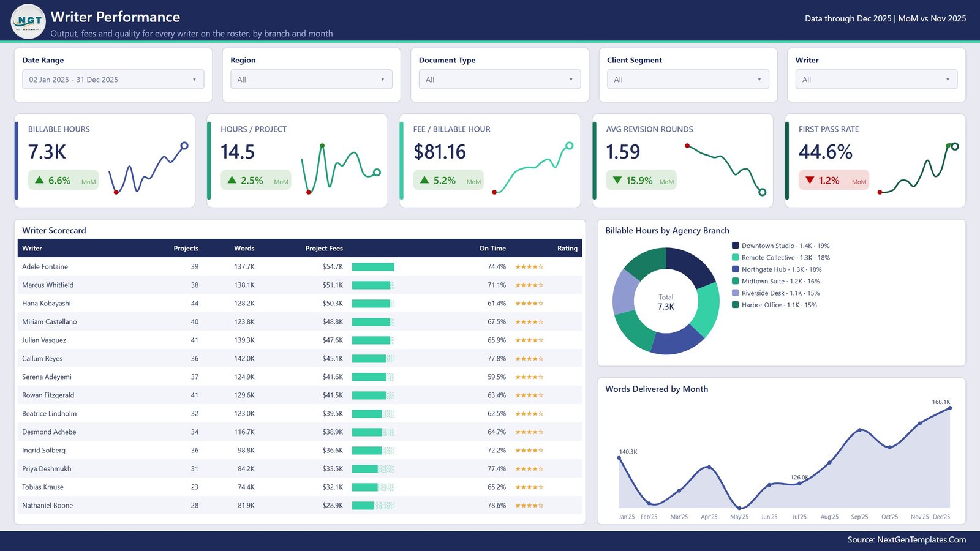This screenshot has height=551, width=980.
Task: Sort table by Project Fees column header
Action: click(324, 248)
